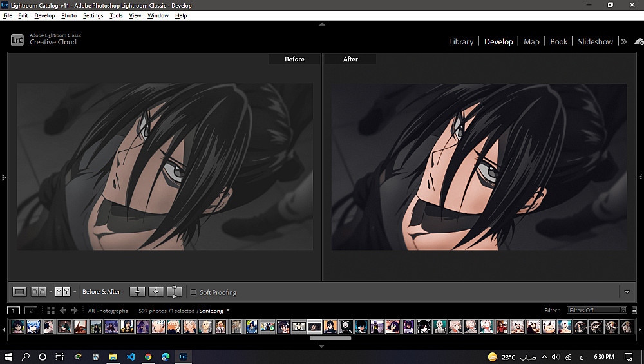Open Google Chrome from taskbar
The image size is (644, 364).
coord(148,357)
